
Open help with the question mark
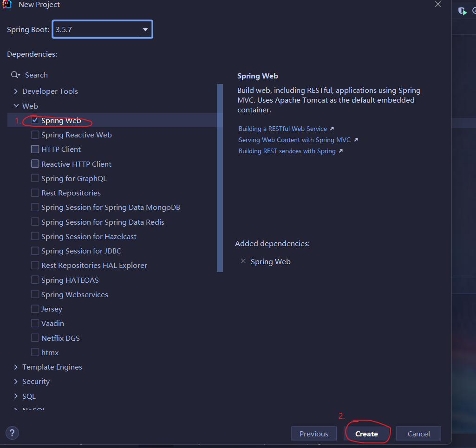pyautogui.click(x=12, y=433)
